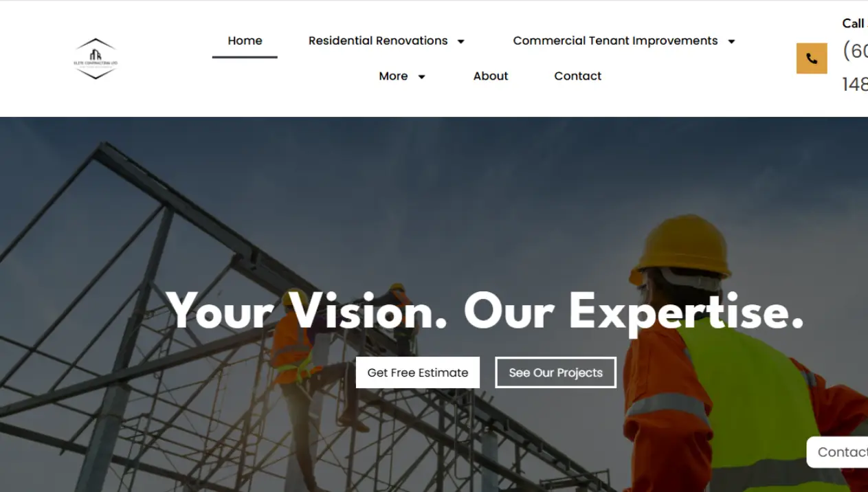Click the Get Free Estimate button
The image size is (868, 492).
click(x=418, y=372)
